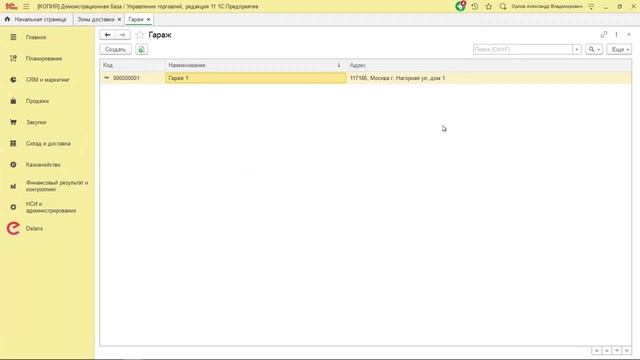The height and width of the screenshot is (360, 640).
Task: Select code 000000001 cell
Action: 133,78
